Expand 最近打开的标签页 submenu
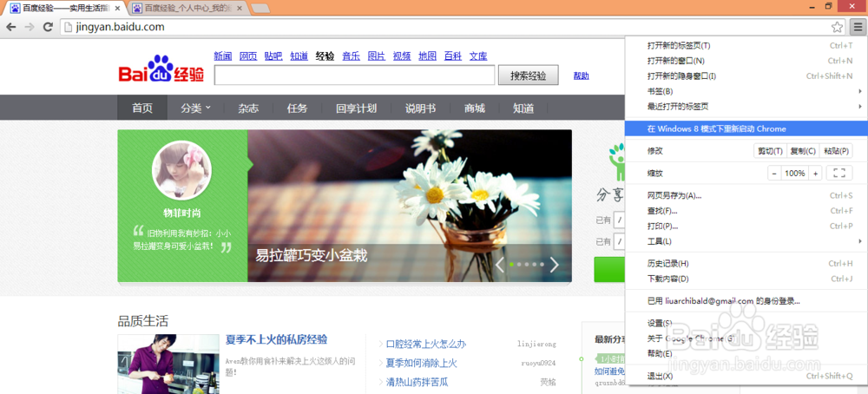The height and width of the screenshot is (394, 868). pyautogui.click(x=746, y=106)
